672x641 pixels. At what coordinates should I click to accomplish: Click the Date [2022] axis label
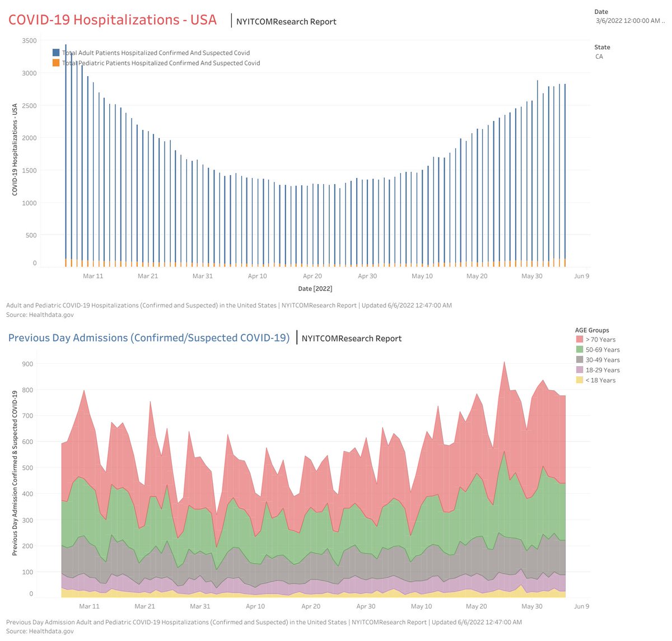[315, 289]
